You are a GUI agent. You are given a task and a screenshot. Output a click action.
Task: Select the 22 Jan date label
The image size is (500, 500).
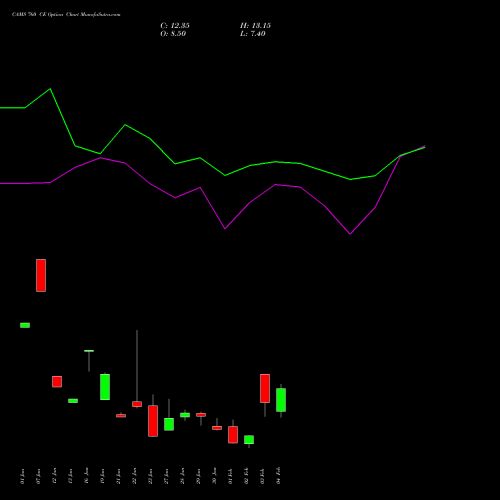134,476
